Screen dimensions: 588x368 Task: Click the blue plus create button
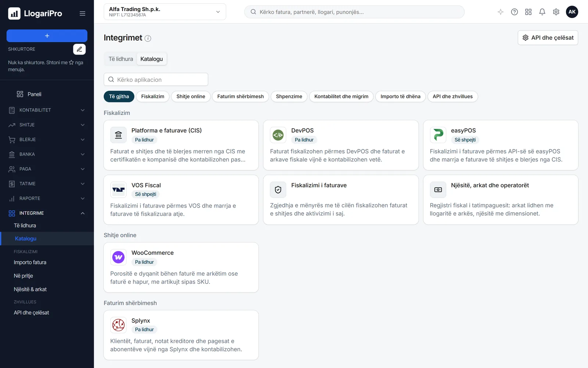pyautogui.click(x=47, y=36)
